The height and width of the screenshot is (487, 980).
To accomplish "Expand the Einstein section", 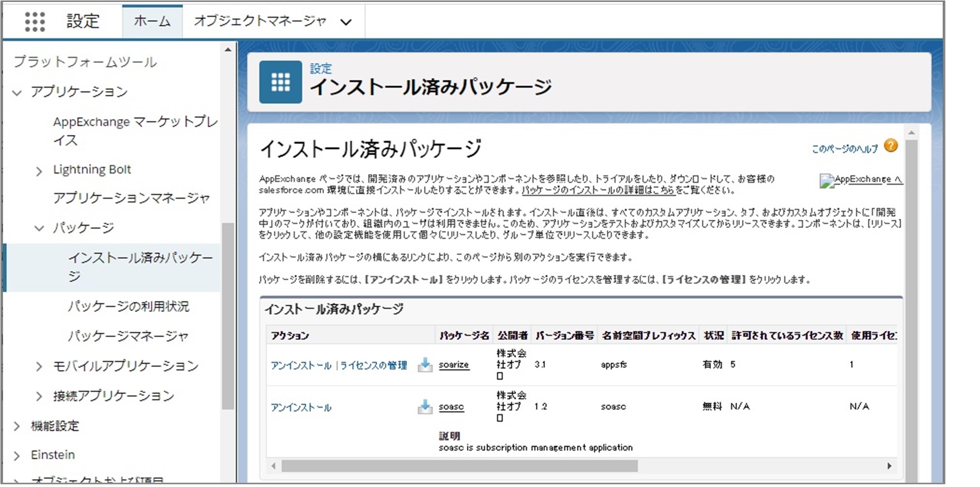I will click(x=17, y=456).
